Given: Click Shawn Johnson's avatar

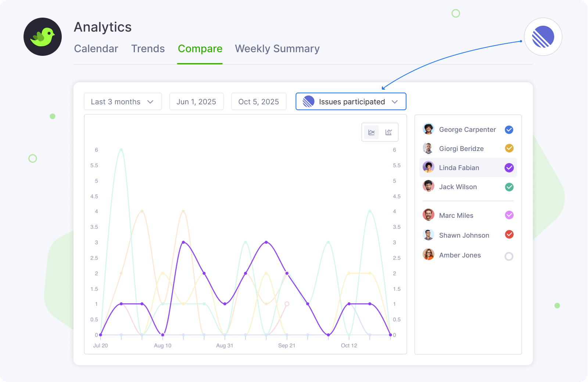Looking at the screenshot, I should point(428,235).
